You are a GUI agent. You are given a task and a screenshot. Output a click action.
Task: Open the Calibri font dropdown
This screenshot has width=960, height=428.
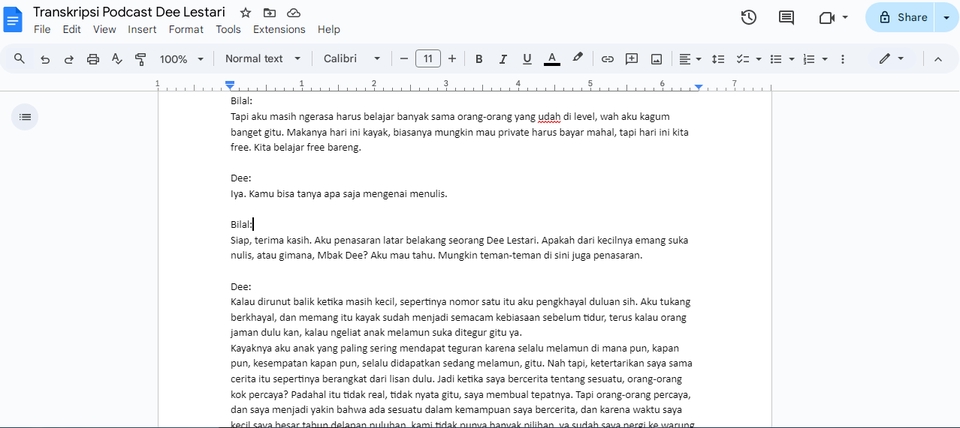[351, 59]
